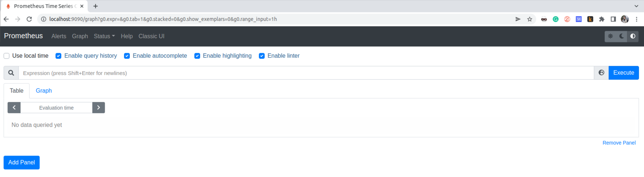Uncheck Enable linter
Screen dimensions: 644x177
262,56
